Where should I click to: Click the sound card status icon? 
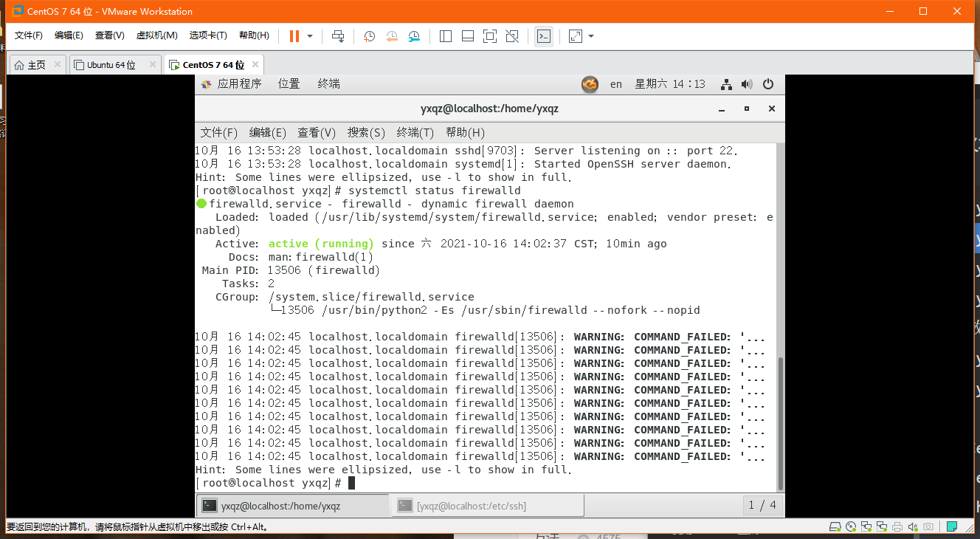[x=913, y=527]
